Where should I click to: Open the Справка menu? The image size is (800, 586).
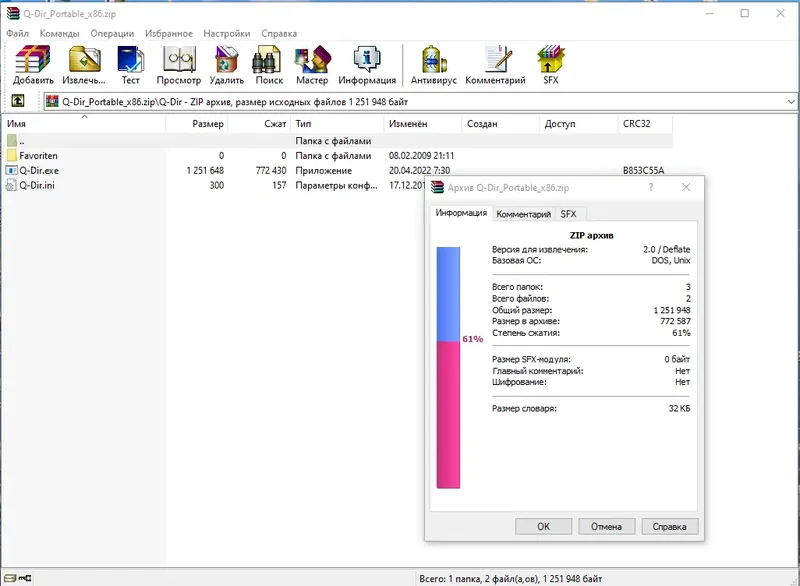(279, 33)
